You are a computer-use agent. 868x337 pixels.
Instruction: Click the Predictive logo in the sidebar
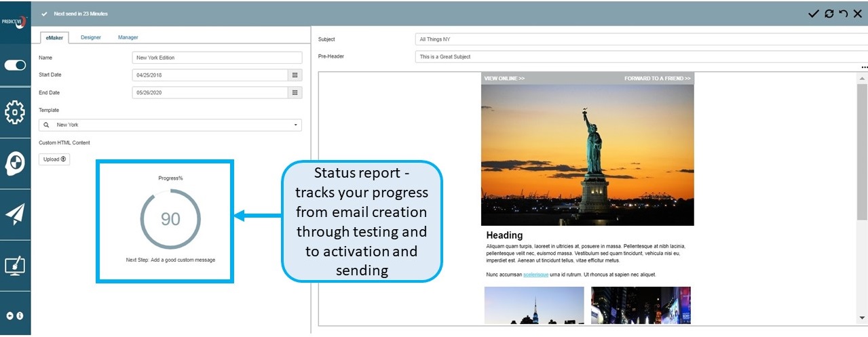pos(15,20)
